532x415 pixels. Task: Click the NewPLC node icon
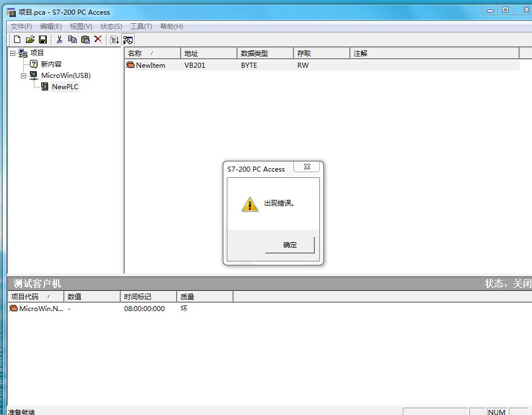point(45,86)
